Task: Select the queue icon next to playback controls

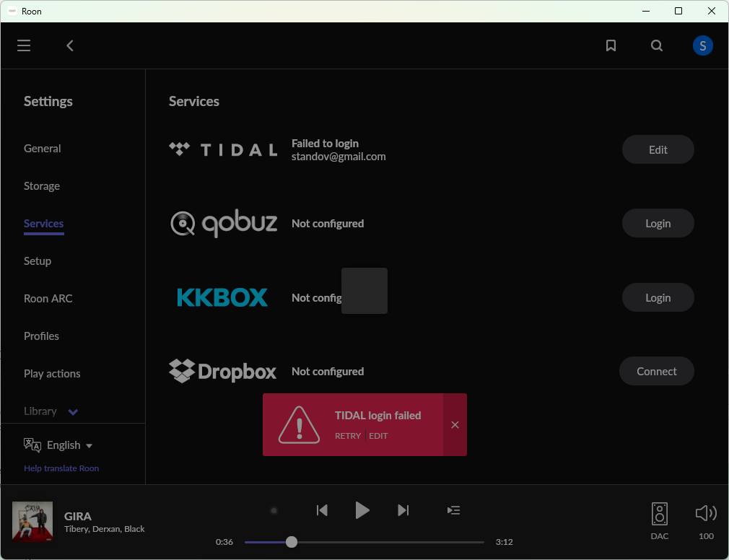Action: click(x=453, y=510)
